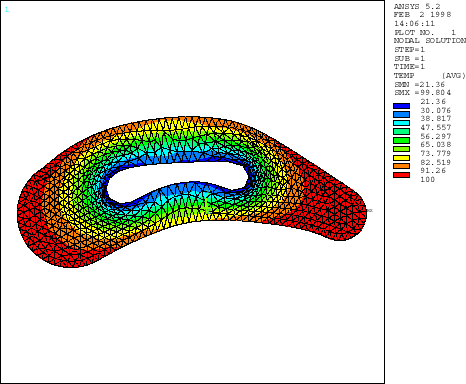466x384 pixels.
Task: Click the SMX =99.804 maximum label
Action: tap(423, 93)
